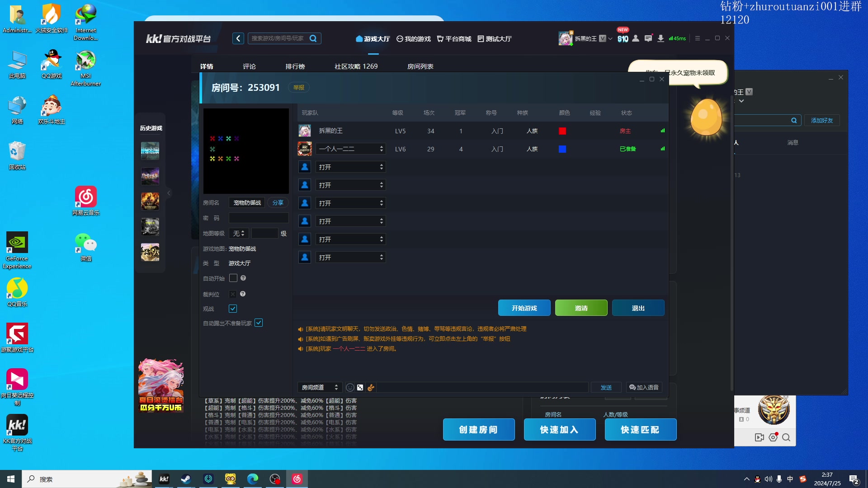Switch to the 排行榜 tab
The height and width of the screenshot is (488, 868).
click(295, 66)
